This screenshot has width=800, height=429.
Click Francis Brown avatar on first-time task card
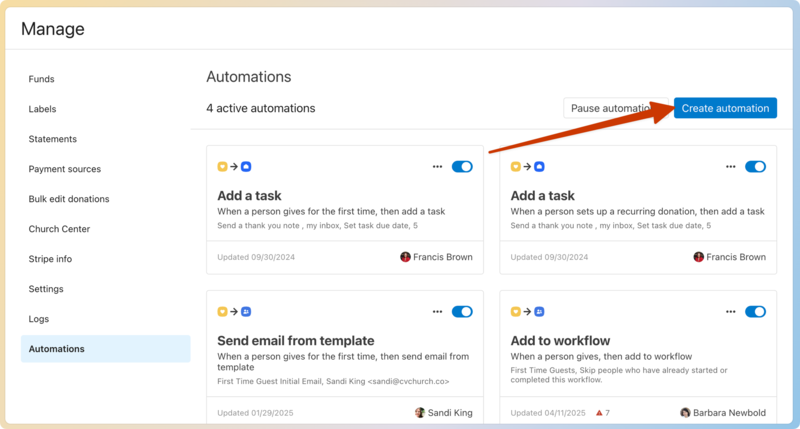click(x=405, y=257)
